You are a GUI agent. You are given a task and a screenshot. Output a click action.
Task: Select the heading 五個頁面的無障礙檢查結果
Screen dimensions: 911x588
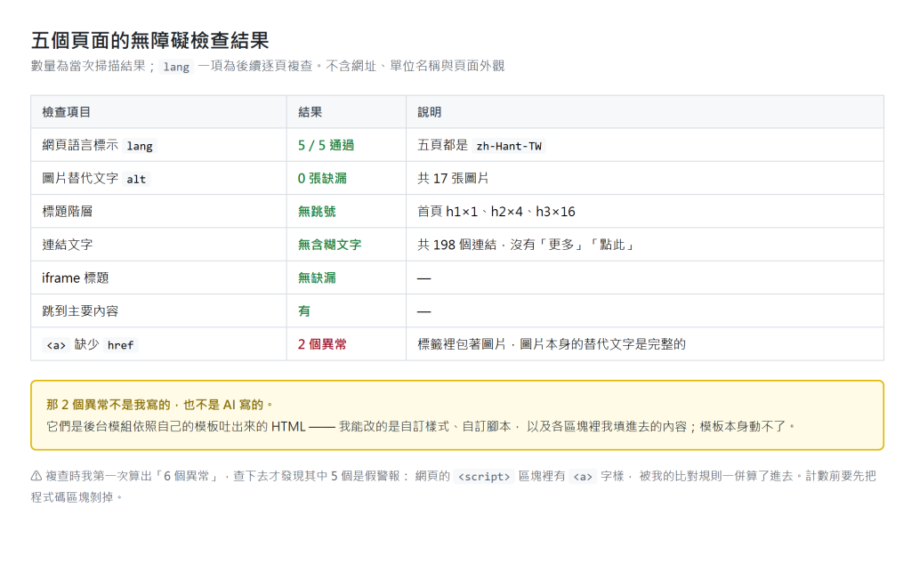pyautogui.click(x=149, y=40)
